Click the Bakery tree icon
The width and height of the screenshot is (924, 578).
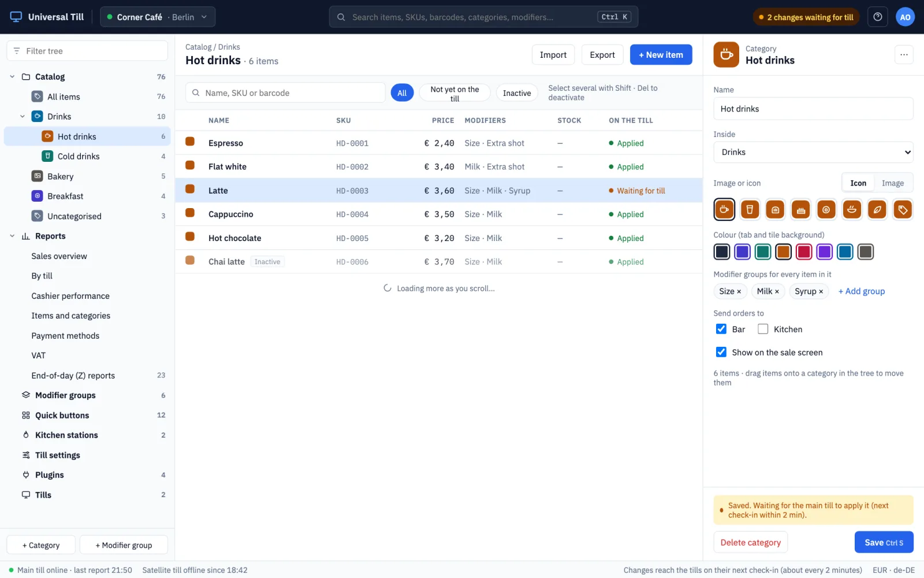[38, 176]
